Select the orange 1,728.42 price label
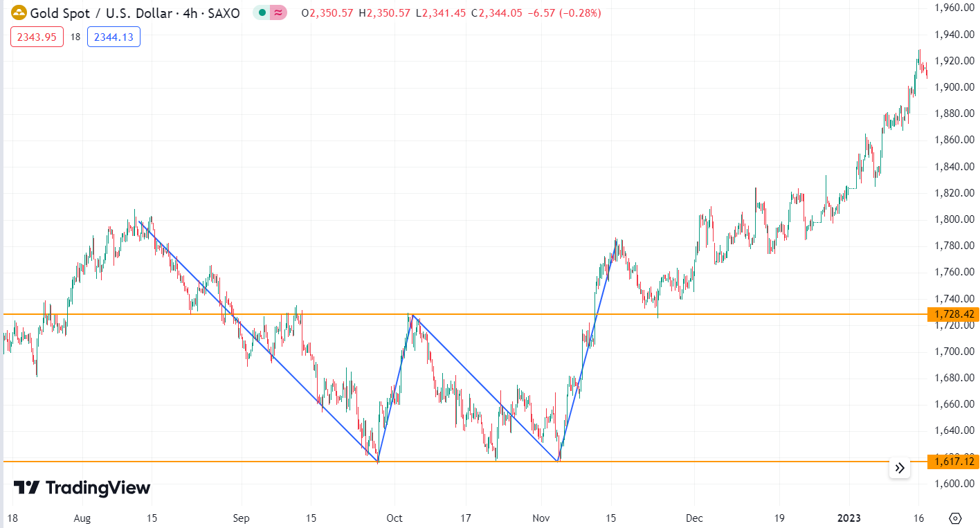The height and width of the screenshot is (528, 980). [953, 314]
